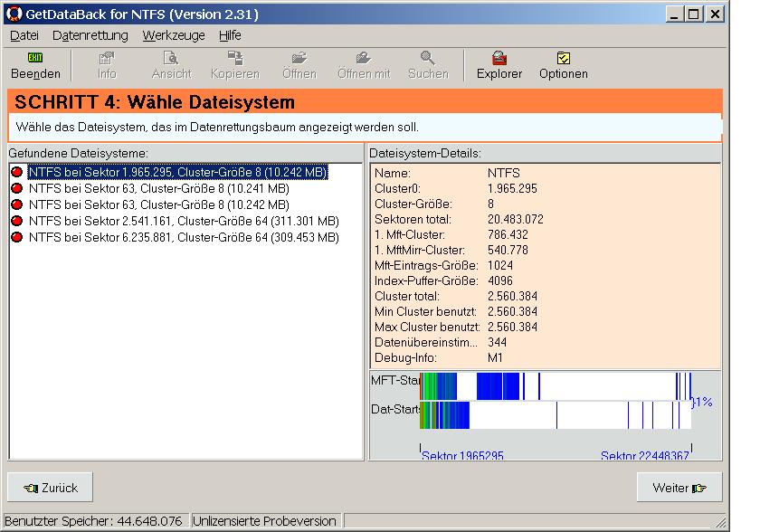Screen dimensions: 760x532
Task: Click the Ansicht view icon
Action: pos(171,58)
